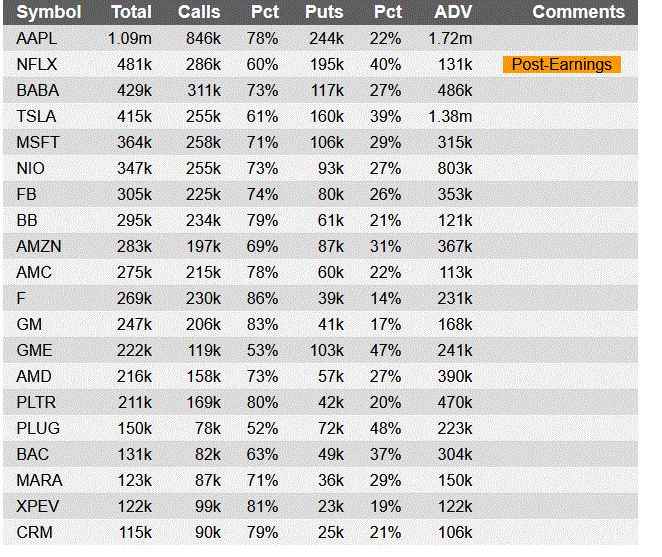Screen dimensions: 662x557
Task: Click the GME symbol cell
Action: pos(35,350)
